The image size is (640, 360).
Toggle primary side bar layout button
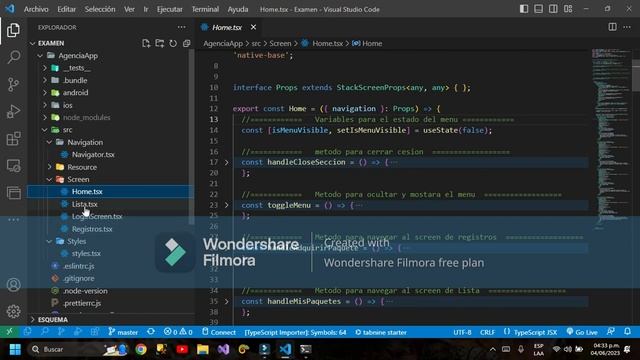tap(524, 9)
